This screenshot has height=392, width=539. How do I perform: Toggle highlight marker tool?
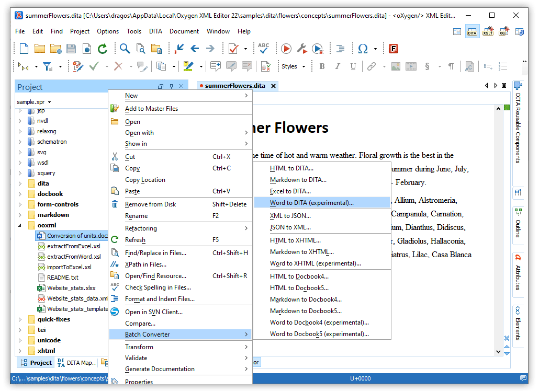(x=188, y=66)
